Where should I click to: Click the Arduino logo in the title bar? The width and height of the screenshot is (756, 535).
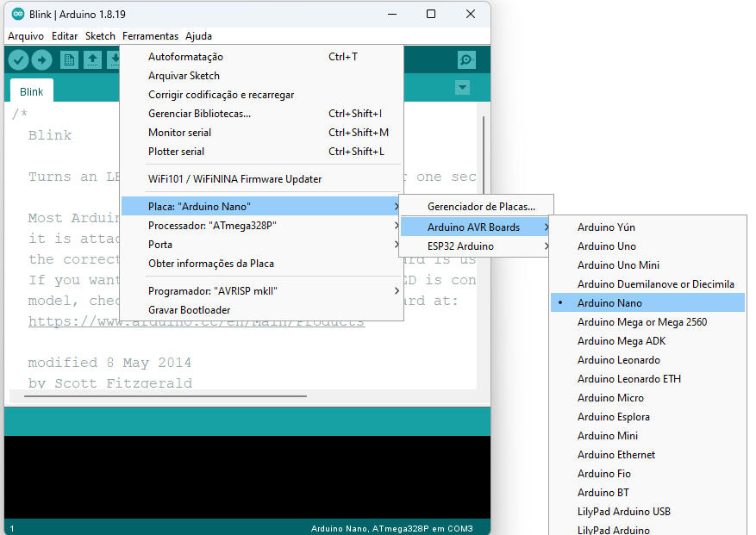tap(18, 14)
